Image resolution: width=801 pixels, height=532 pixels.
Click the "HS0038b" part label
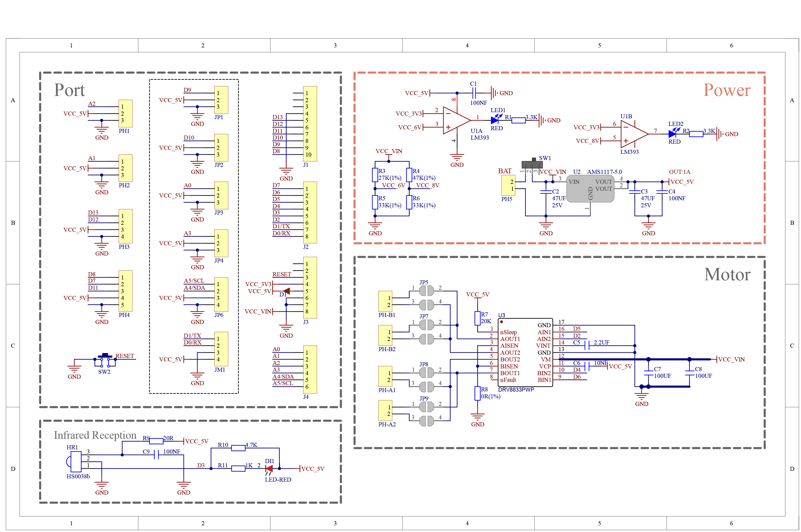78,476
